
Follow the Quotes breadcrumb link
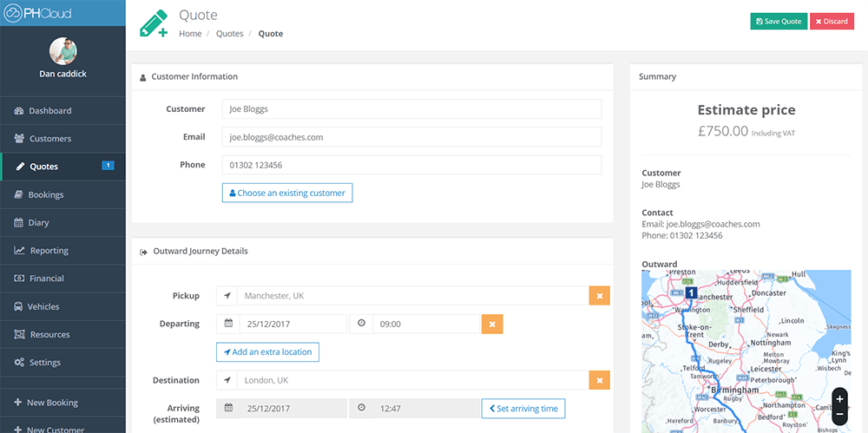230,33
